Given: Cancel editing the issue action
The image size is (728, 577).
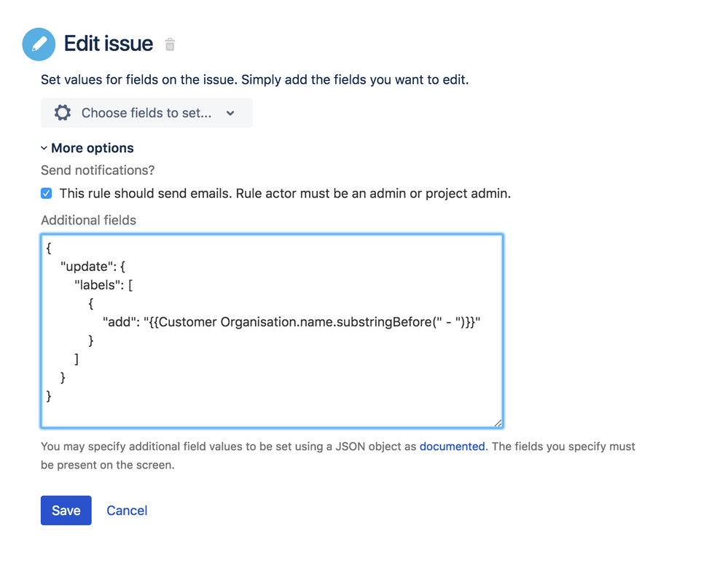Looking at the screenshot, I should click(127, 510).
